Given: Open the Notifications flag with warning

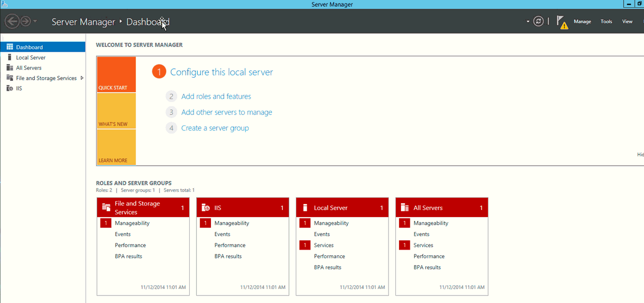Looking at the screenshot, I should [x=562, y=22].
